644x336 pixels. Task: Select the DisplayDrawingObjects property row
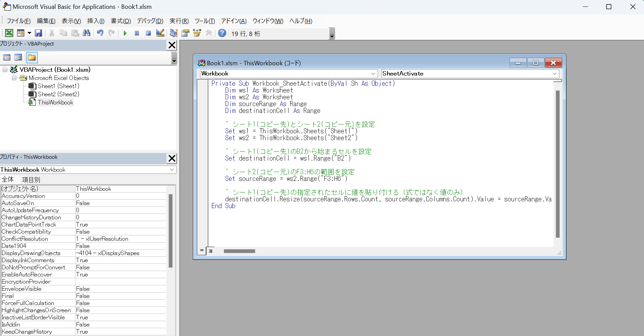[83, 253]
